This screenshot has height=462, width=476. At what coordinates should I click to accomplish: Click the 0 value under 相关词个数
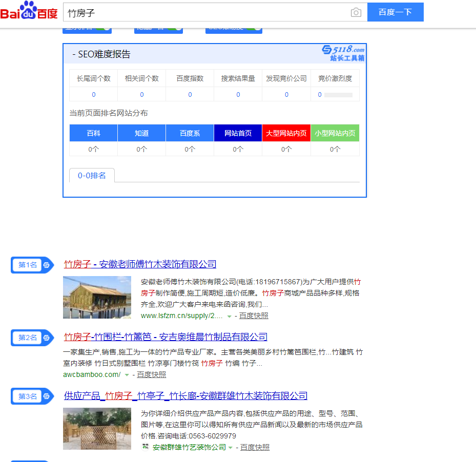(x=142, y=95)
